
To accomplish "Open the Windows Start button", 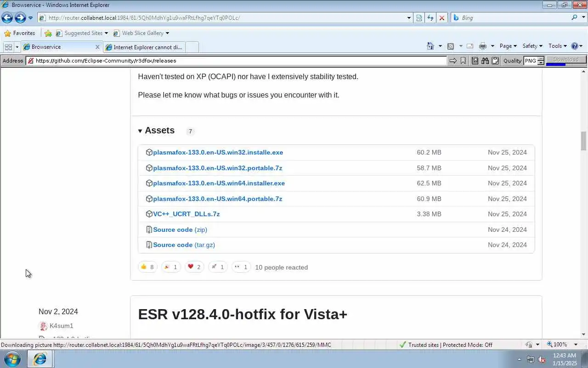I will [x=12, y=359].
